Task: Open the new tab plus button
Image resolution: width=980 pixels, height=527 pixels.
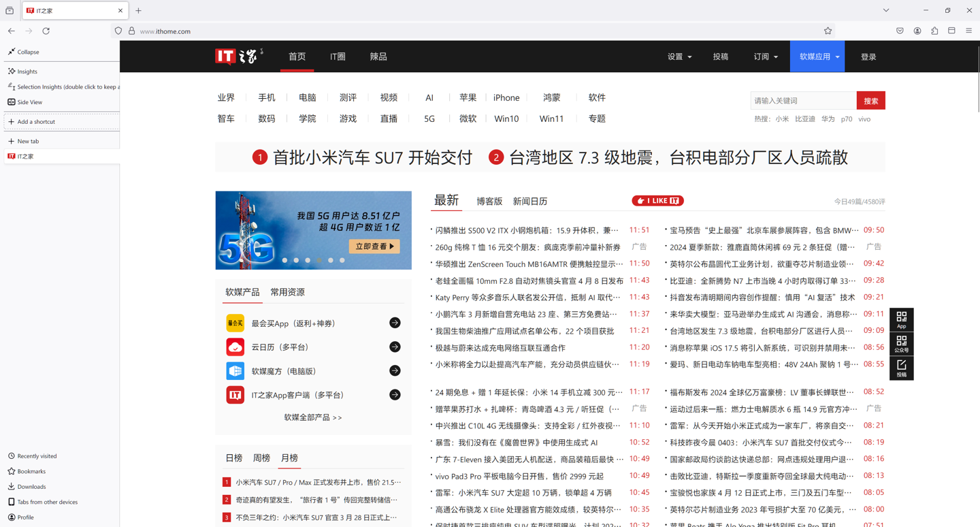Action: coord(138,10)
